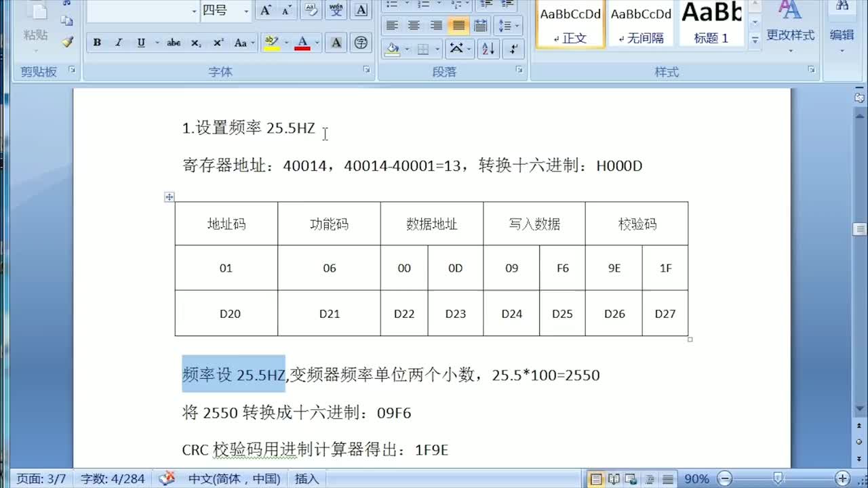Open the underline style dropdown arrow
The width and height of the screenshot is (868, 488).
(157, 43)
